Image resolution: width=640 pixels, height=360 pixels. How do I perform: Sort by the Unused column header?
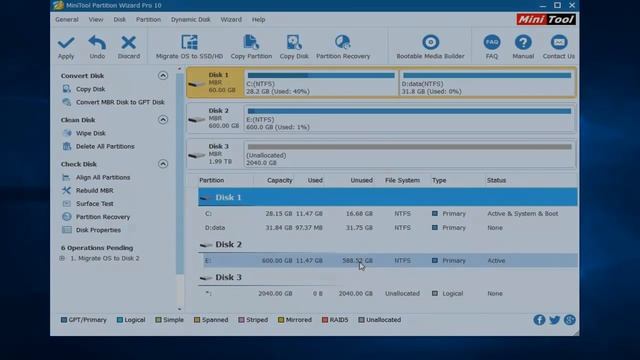(x=361, y=180)
